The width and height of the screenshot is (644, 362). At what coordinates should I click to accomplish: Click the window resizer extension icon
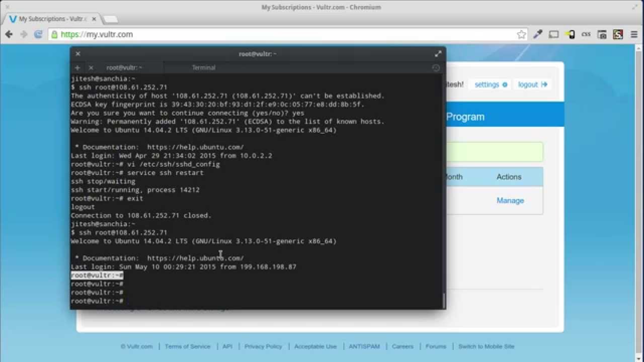click(x=554, y=34)
